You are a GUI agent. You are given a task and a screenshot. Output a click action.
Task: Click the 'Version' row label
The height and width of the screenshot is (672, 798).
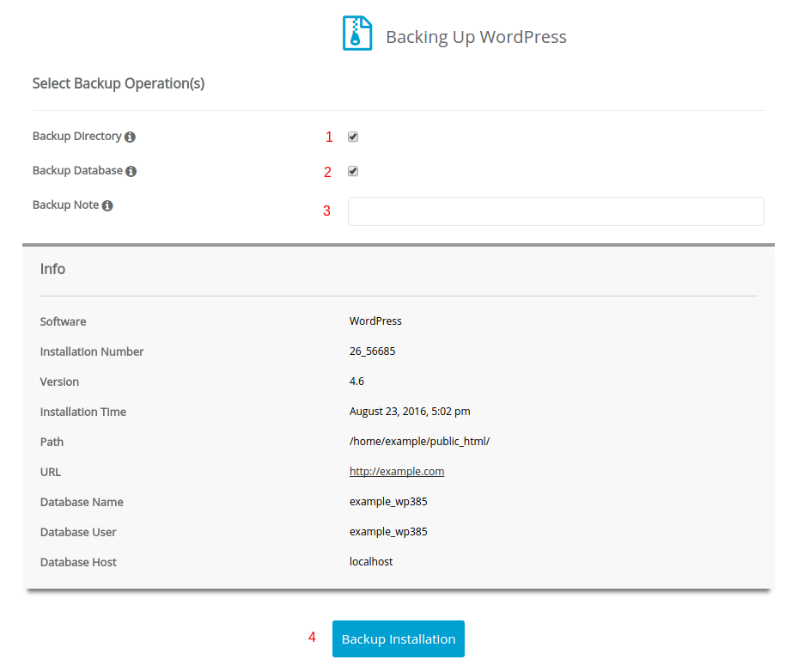pos(59,382)
